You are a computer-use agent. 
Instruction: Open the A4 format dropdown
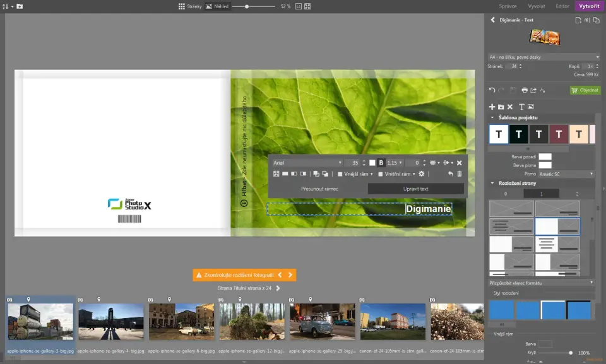(x=544, y=57)
